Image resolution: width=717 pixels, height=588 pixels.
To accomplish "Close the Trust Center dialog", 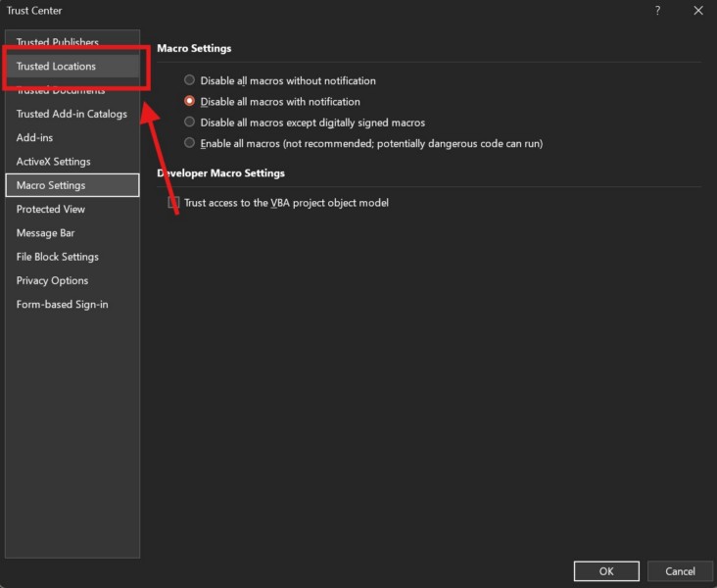I will pos(697,10).
